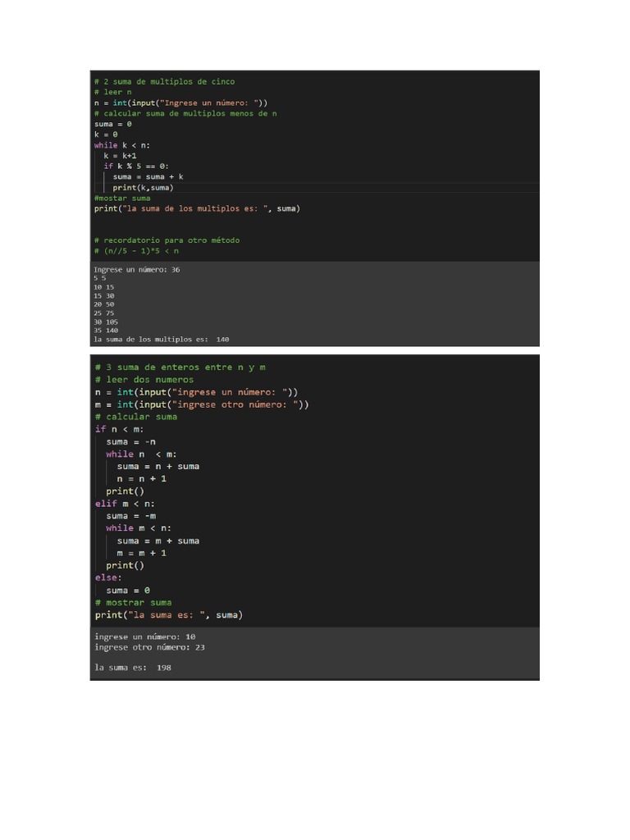The image size is (630, 840).
Task: Select the "print(k,suma)" statement
Action: tap(143, 188)
